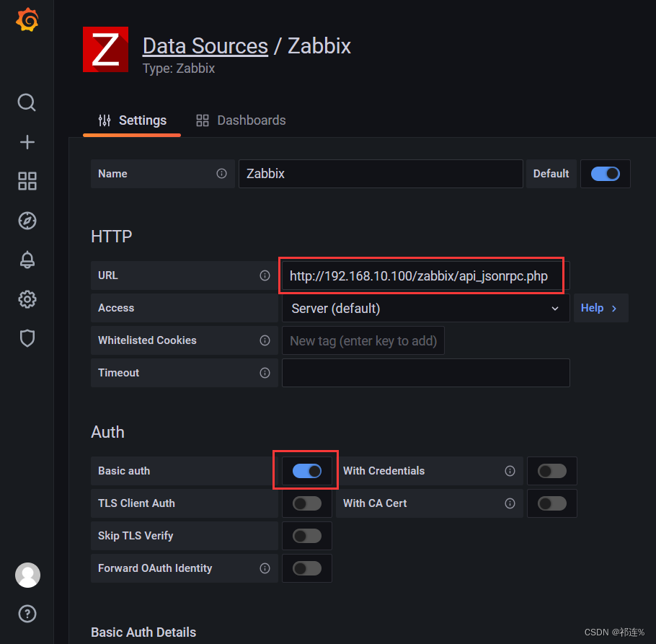Image resolution: width=656 pixels, height=644 pixels.
Task: Open the Dashboards icon in sidebar
Action: [x=27, y=181]
